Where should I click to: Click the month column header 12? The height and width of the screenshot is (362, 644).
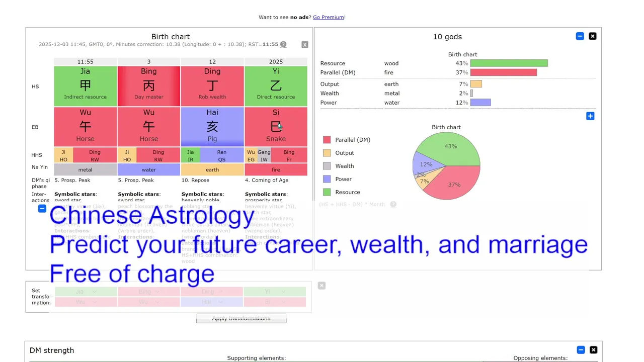[212, 62]
